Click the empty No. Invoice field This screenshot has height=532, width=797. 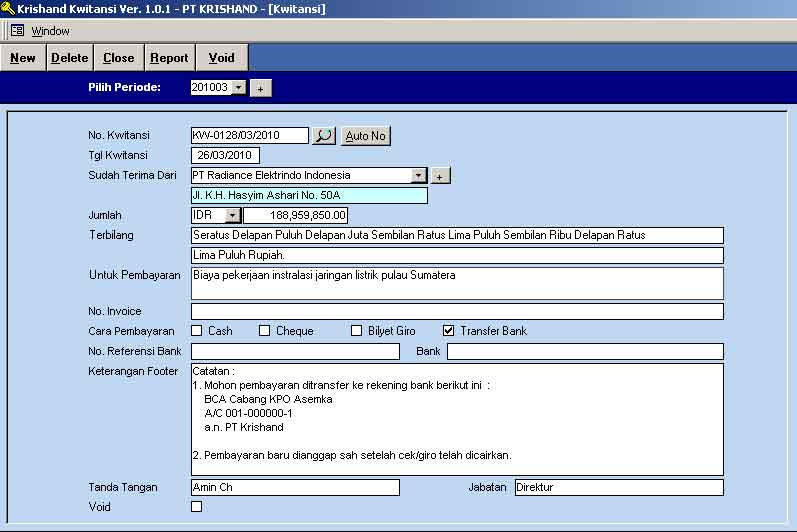457,311
